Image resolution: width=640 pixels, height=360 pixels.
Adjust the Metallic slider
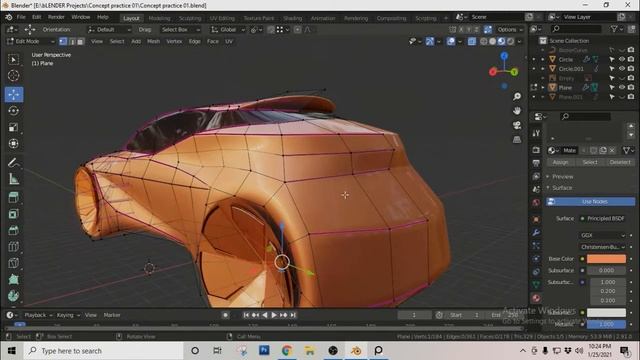pyautogui.click(x=606, y=324)
